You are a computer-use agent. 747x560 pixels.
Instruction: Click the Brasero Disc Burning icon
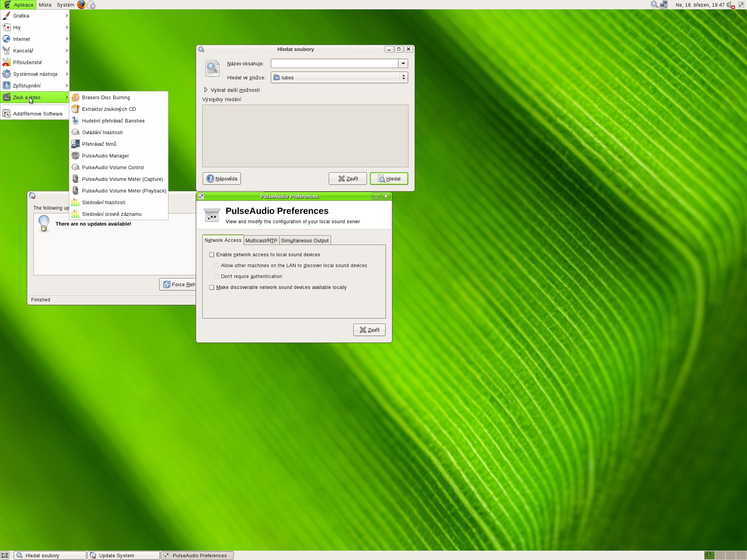pos(75,97)
